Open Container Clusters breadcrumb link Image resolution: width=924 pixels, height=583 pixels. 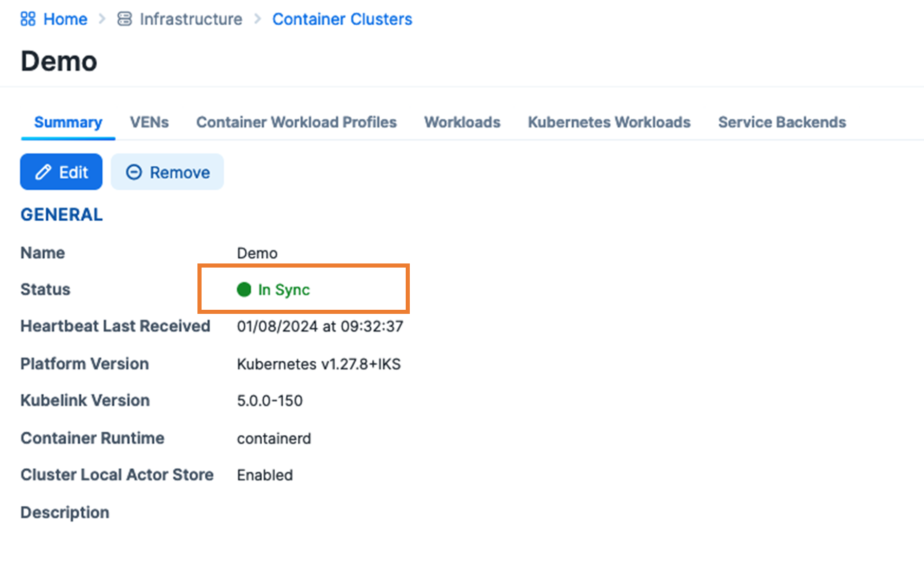coord(342,19)
